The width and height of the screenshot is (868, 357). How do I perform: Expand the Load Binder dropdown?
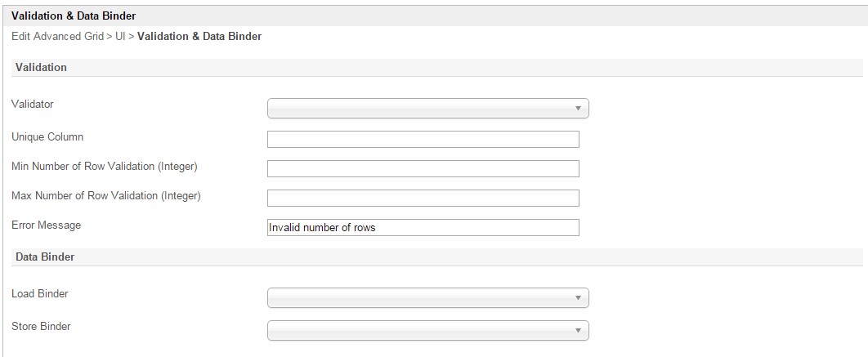[x=427, y=297]
